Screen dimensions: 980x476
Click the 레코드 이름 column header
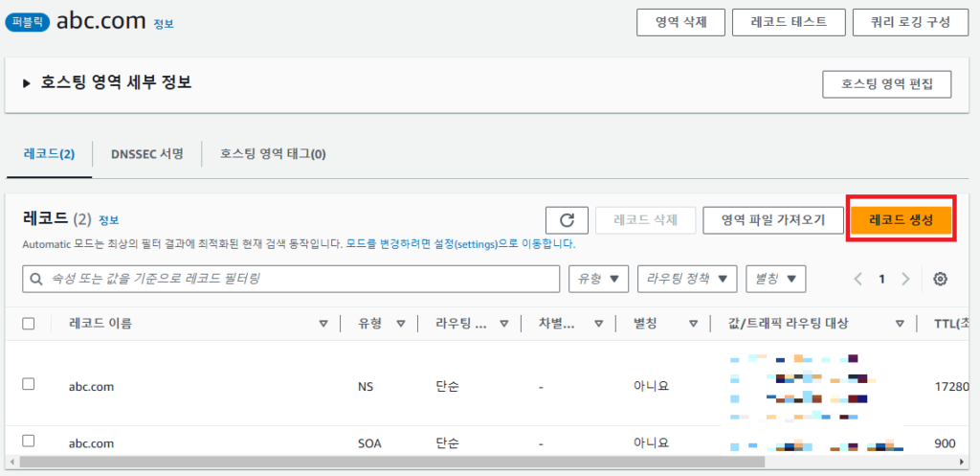point(100,324)
